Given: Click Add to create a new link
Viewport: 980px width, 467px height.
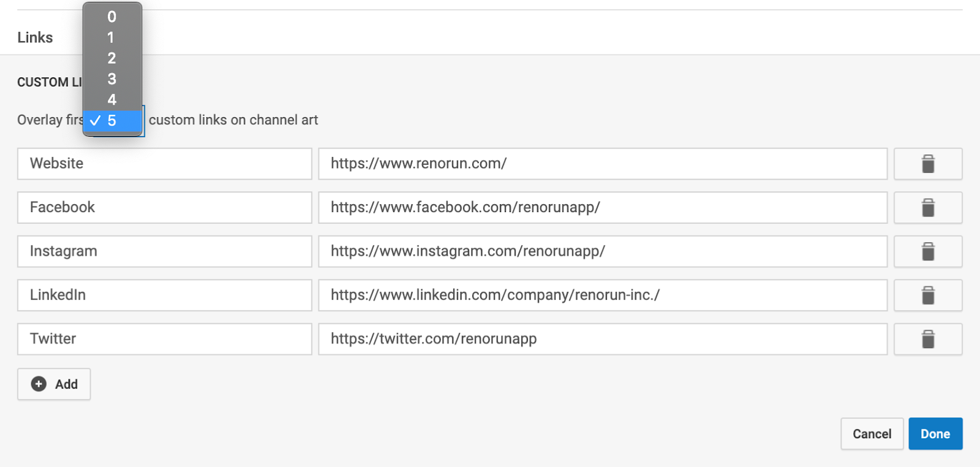Looking at the screenshot, I should click(54, 384).
